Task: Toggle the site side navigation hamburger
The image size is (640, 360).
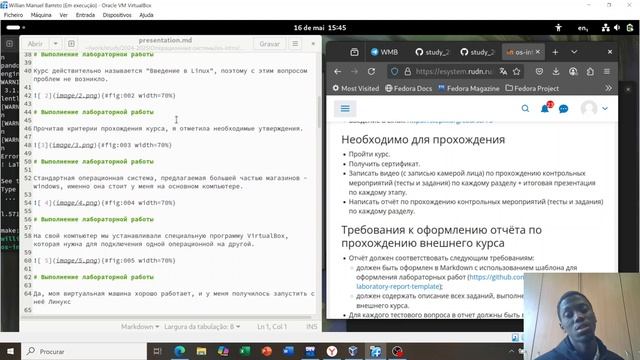Action: tap(345, 108)
